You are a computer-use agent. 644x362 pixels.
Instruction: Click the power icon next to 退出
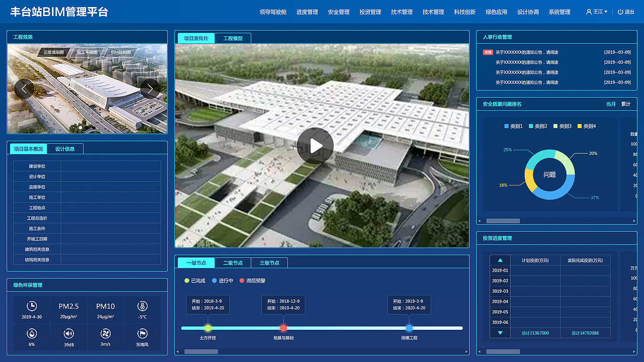point(620,12)
